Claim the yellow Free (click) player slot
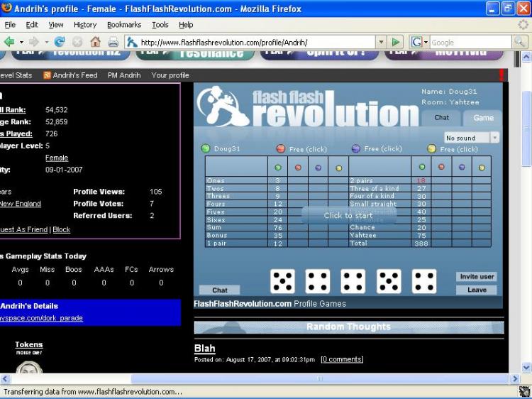This screenshot has height=399, width=532. 453,149
